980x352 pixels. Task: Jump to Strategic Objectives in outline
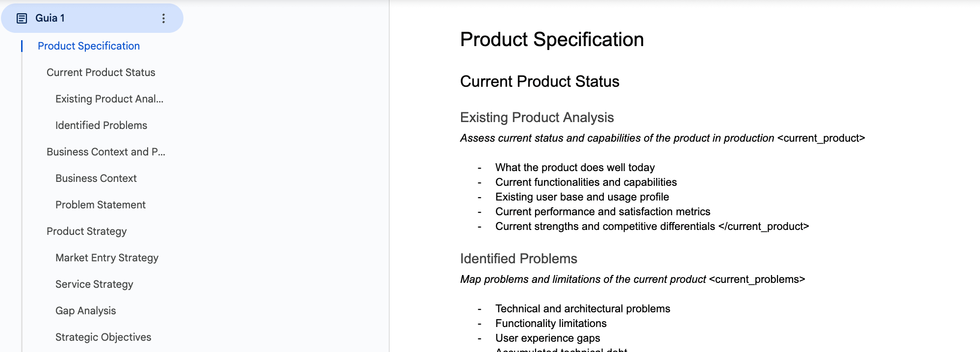[x=103, y=337]
